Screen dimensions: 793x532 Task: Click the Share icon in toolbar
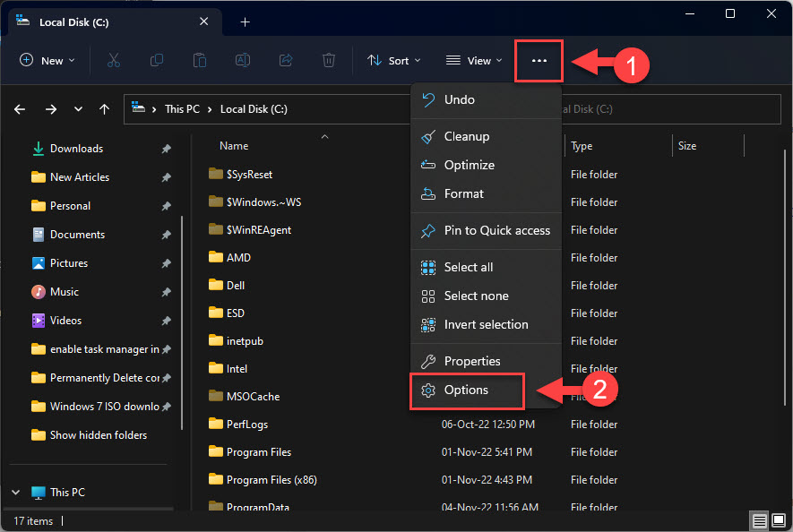pyautogui.click(x=286, y=60)
